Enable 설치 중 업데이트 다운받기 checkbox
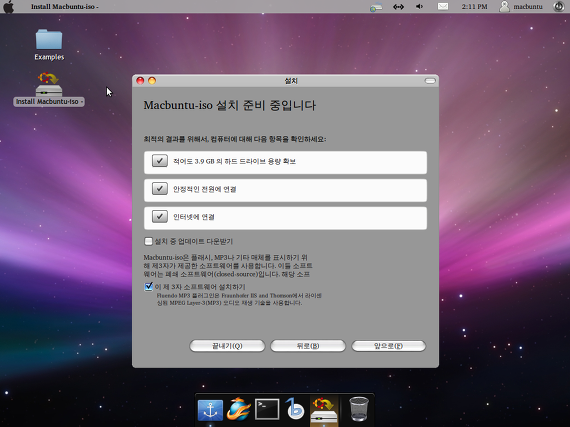 (x=148, y=241)
